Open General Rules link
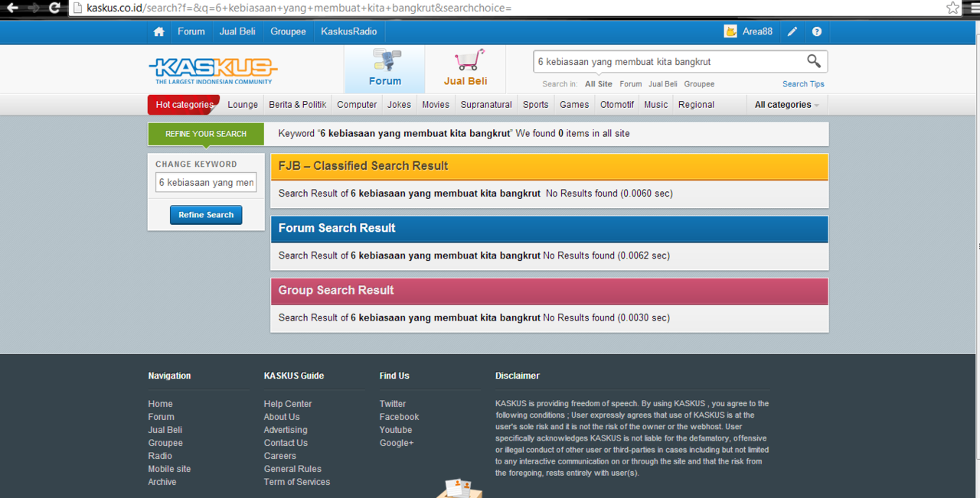This screenshot has width=980, height=498. [292, 469]
